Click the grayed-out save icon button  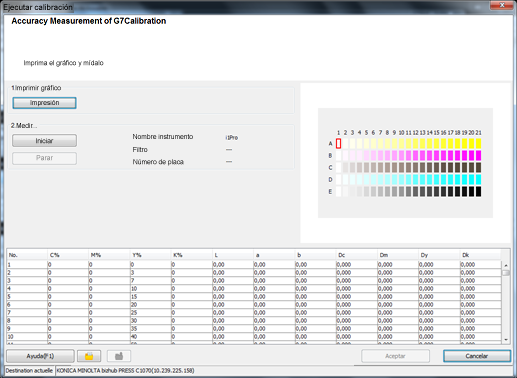click(119, 356)
